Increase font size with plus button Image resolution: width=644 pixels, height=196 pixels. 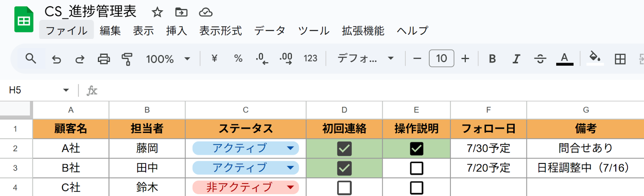click(x=465, y=59)
